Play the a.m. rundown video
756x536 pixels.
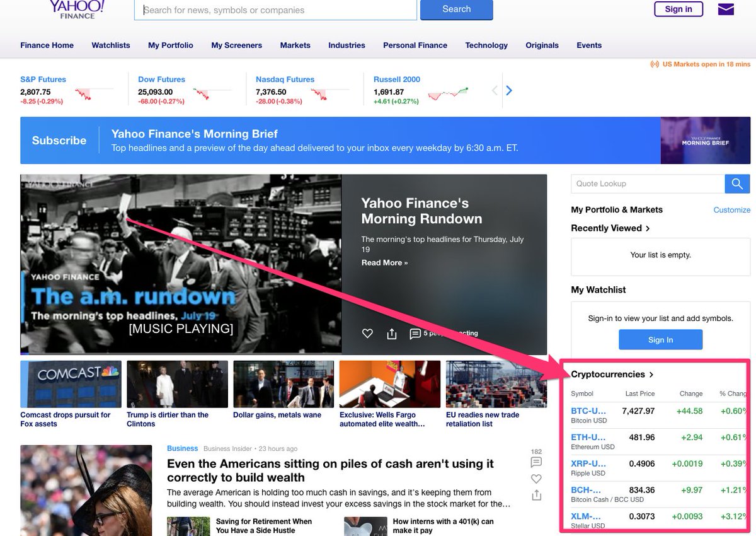181,264
